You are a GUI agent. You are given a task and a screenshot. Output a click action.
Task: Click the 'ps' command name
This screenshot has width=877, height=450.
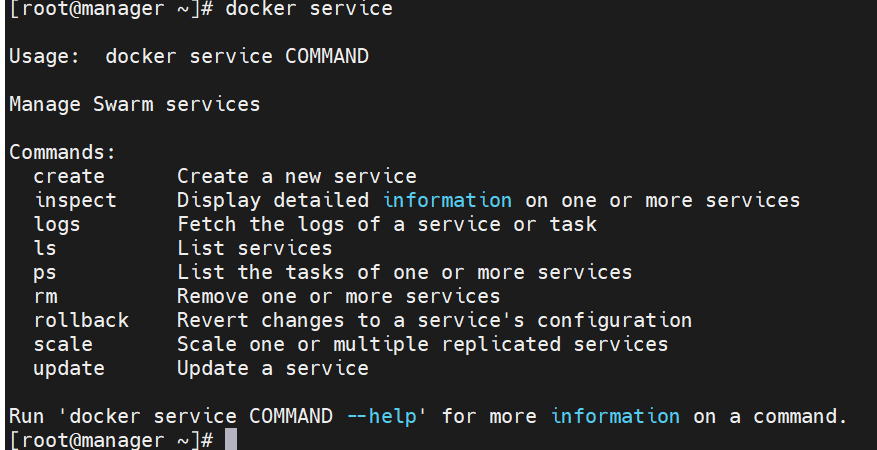point(45,273)
